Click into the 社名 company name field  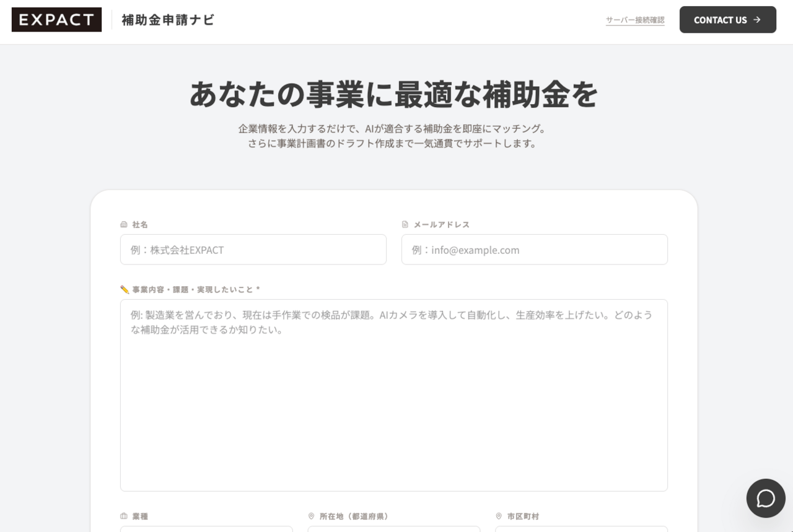[x=253, y=249]
